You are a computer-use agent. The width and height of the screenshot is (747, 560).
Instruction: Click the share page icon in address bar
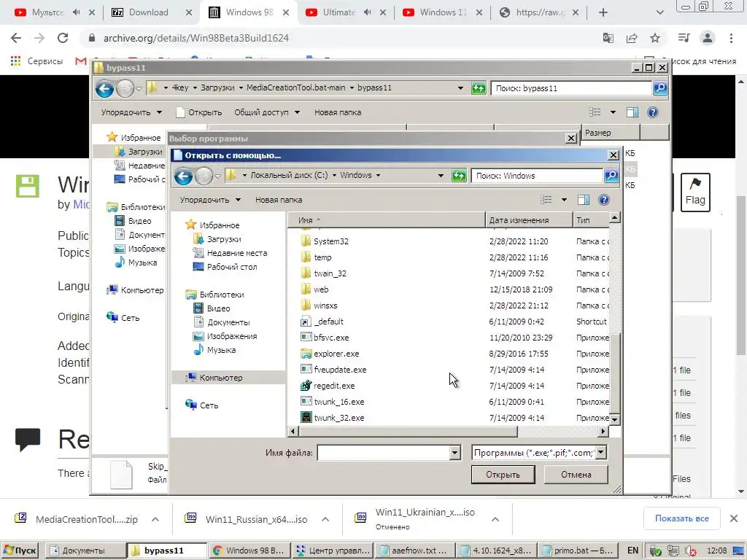click(632, 38)
